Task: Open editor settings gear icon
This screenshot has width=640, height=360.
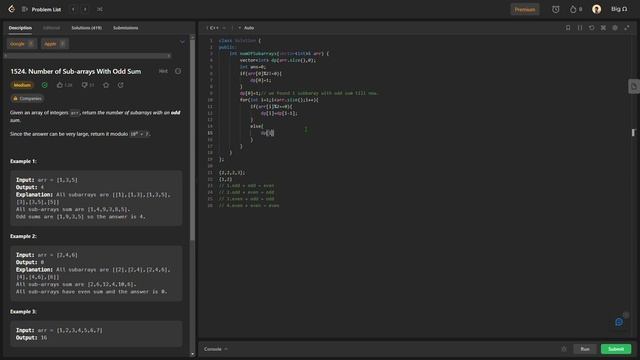Action: point(615,28)
